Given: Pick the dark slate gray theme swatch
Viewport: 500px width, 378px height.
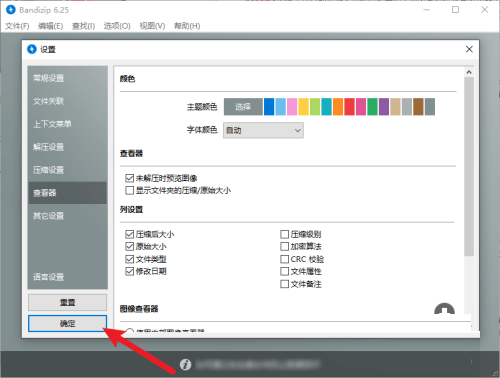Looking at the screenshot, I should click(430, 107).
